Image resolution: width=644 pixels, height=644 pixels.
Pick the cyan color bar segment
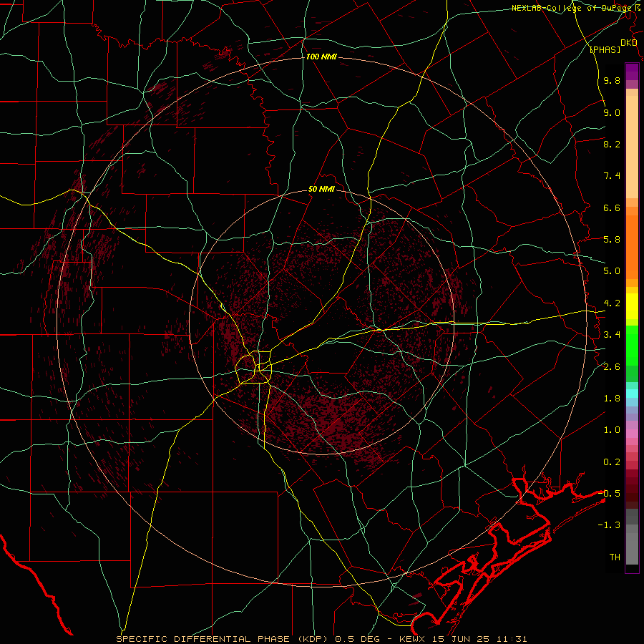[x=632, y=394]
